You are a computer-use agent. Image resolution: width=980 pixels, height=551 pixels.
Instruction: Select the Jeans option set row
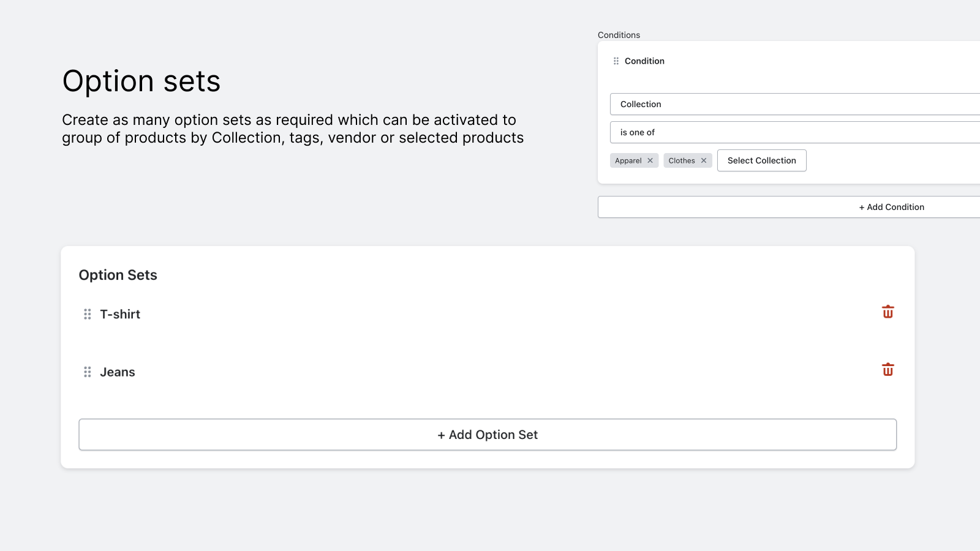[117, 372]
